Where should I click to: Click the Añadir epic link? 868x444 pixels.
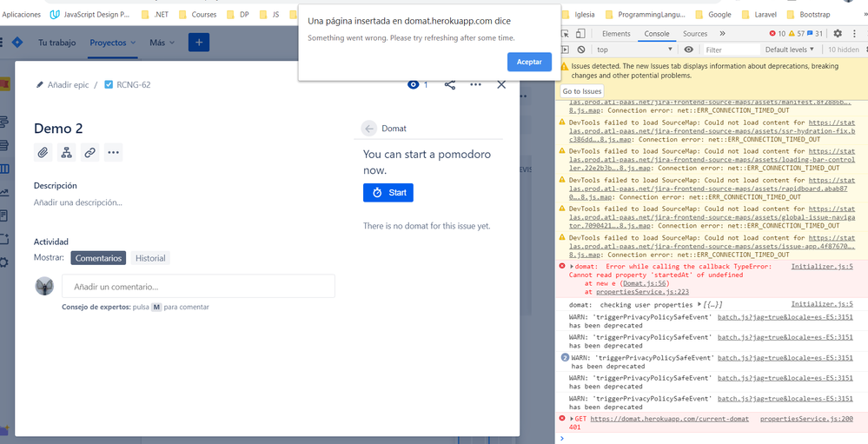(x=68, y=84)
